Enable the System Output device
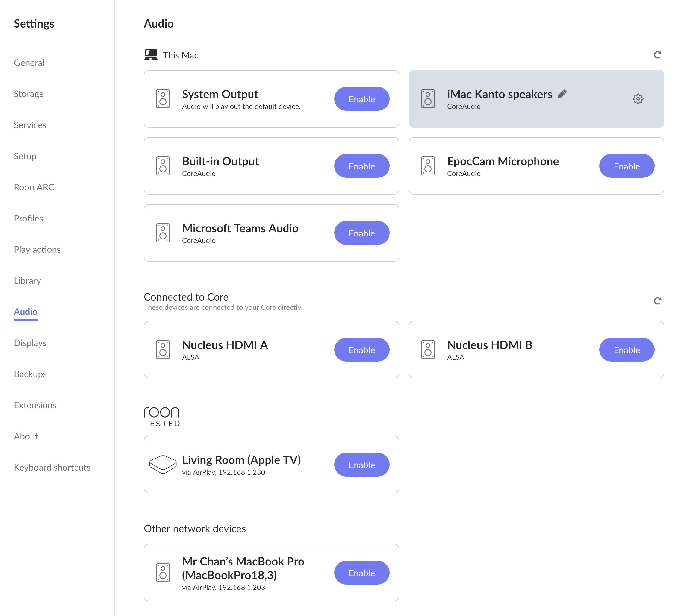Image resolution: width=687 pixels, height=616 pixels. [361, 99]
